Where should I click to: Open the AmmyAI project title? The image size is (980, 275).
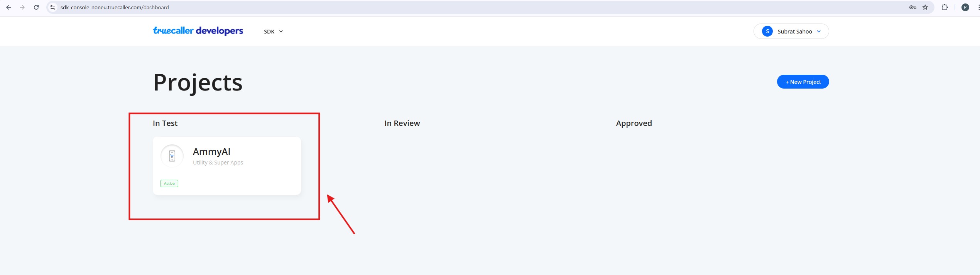click(x=211, y=152)
